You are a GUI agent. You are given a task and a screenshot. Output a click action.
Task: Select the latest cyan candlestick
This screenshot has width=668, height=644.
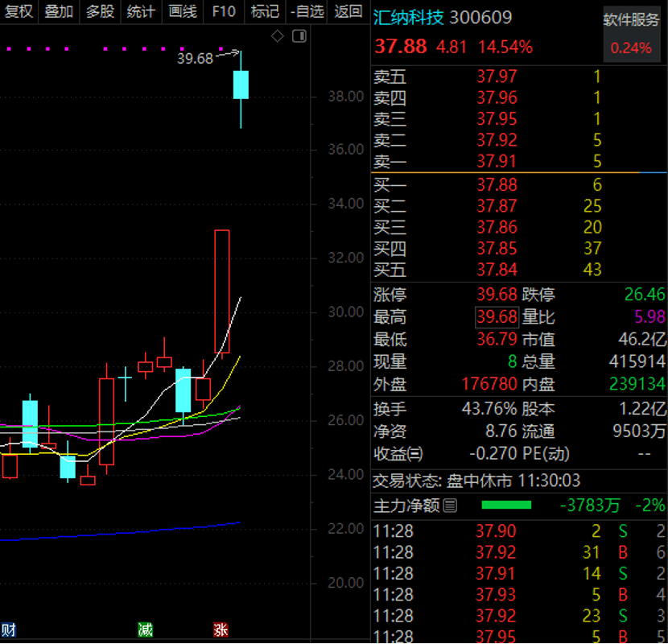tap(241, 85)
